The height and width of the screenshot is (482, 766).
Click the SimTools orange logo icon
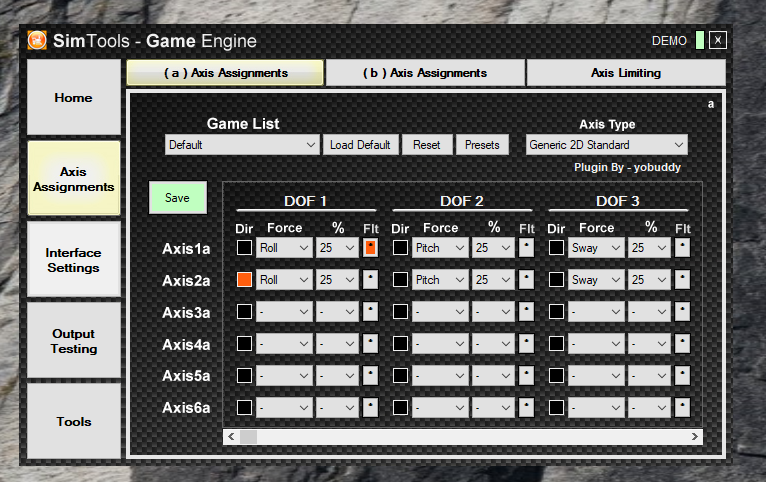(37, 41)
